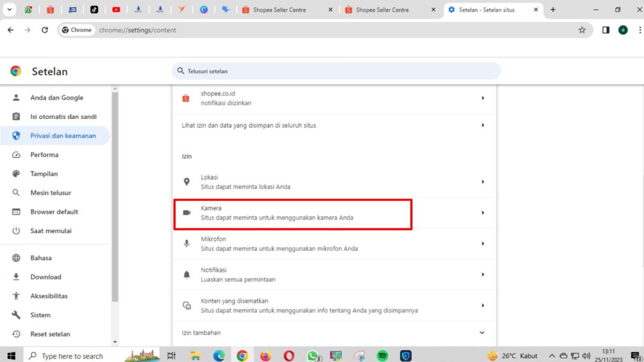Open the new tab plus button

553,10
